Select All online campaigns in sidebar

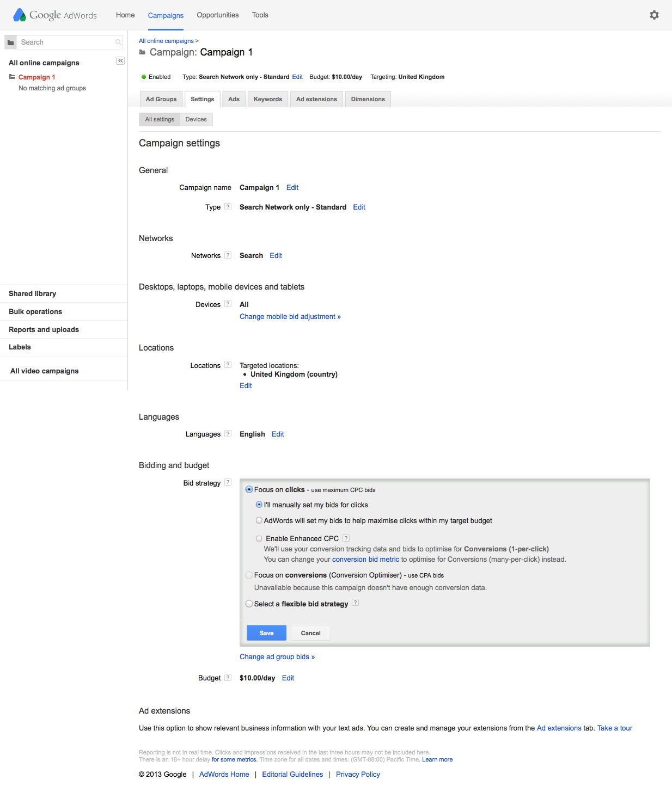(x=44, y=63)
